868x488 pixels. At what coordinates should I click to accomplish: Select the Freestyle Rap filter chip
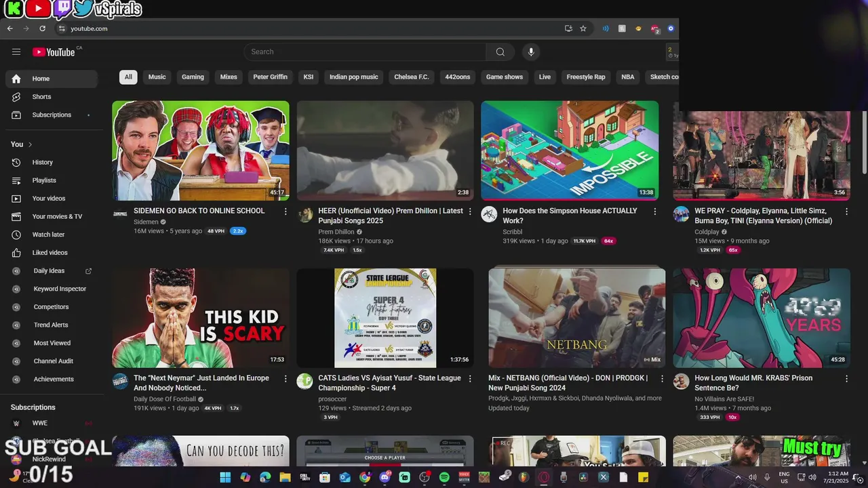point(586,77)
